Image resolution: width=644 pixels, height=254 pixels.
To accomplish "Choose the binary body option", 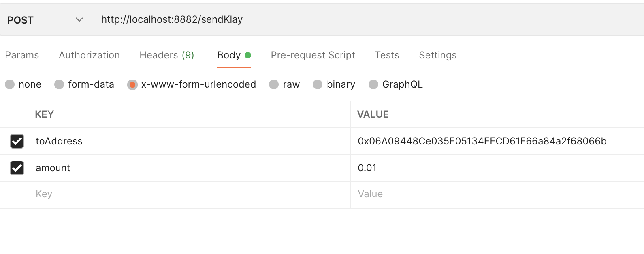I will [x=318, y=84].
